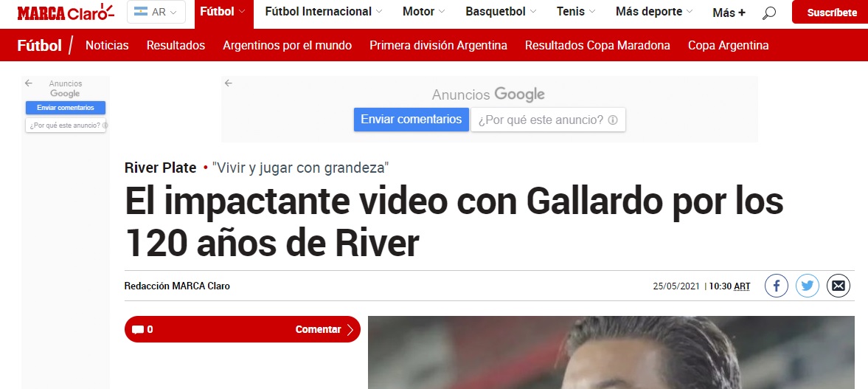Open Primera división Argentina
Viewport: 868px width, 389px height.
point(439,46)
